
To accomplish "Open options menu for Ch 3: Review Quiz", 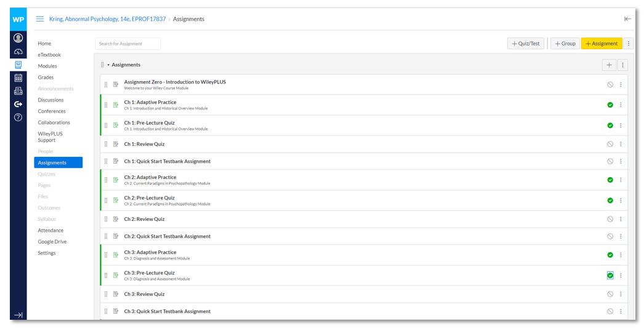I will [x=621, y=294].
